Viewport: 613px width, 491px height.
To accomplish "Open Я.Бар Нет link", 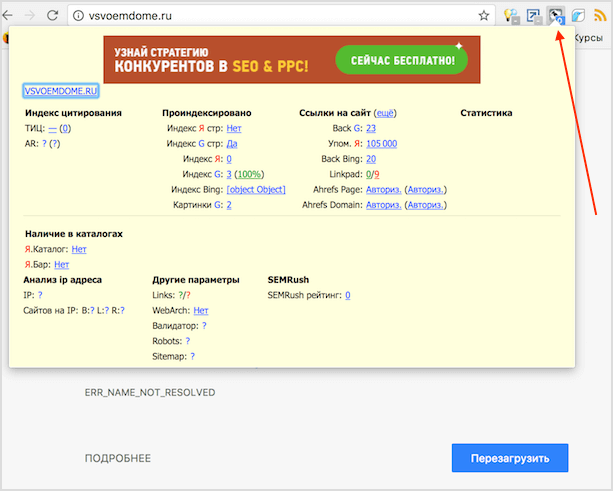I will click(x=61, y=265).
